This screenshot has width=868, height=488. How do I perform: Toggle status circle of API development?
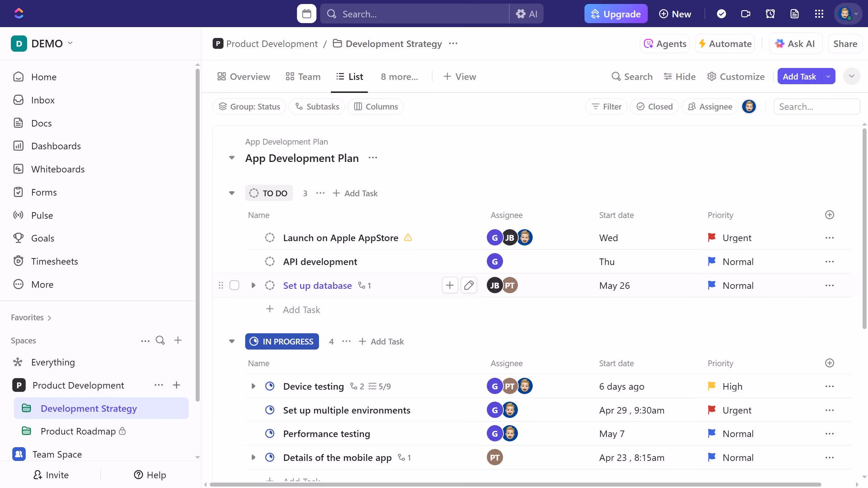click(269, 261)
